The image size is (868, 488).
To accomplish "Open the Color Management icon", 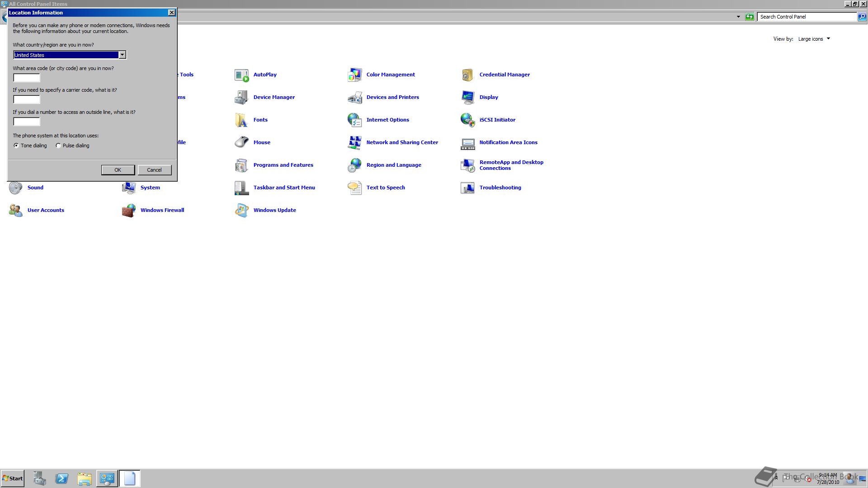I will [x=355, y=75].
